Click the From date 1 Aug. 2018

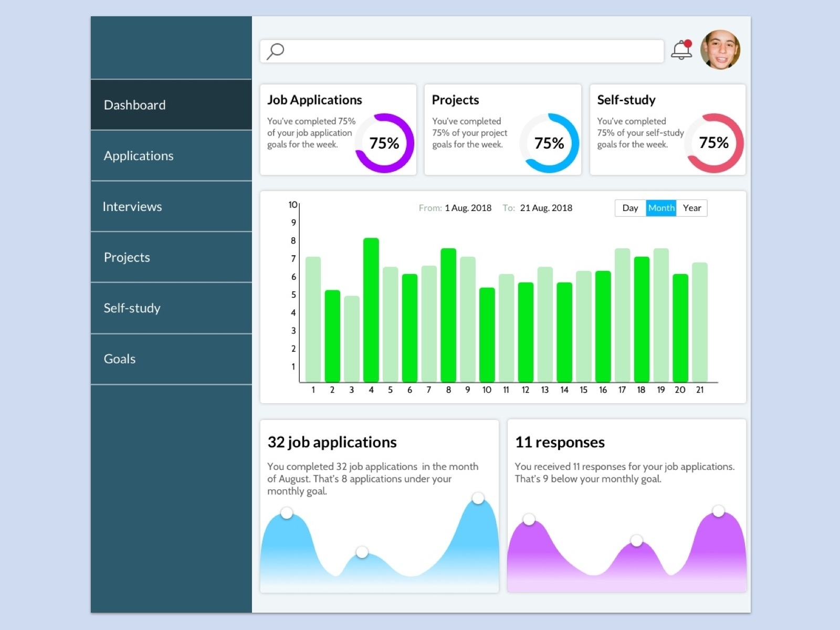point(468,208)
